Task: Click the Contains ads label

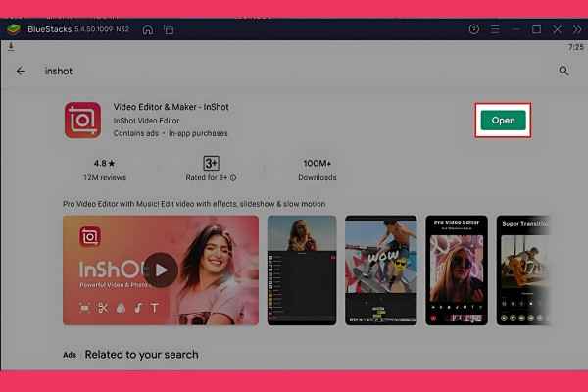Action: click(136, 133)
